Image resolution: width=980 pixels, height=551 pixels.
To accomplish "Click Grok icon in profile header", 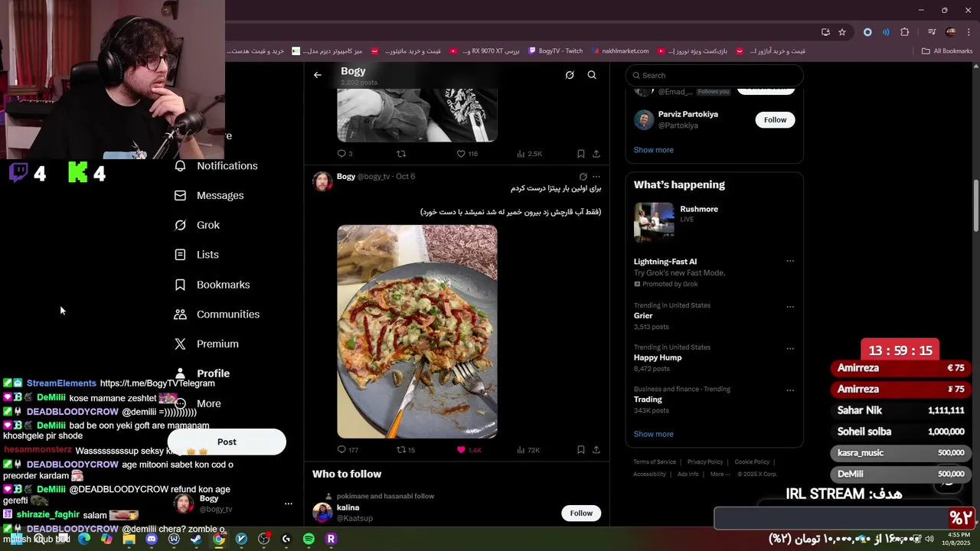I will [570, 75].
